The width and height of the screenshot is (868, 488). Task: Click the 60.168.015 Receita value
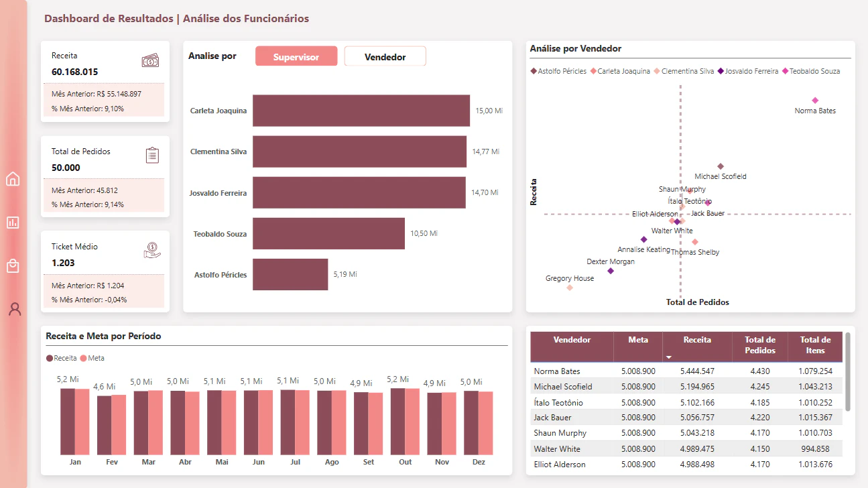tap(75, 72)
